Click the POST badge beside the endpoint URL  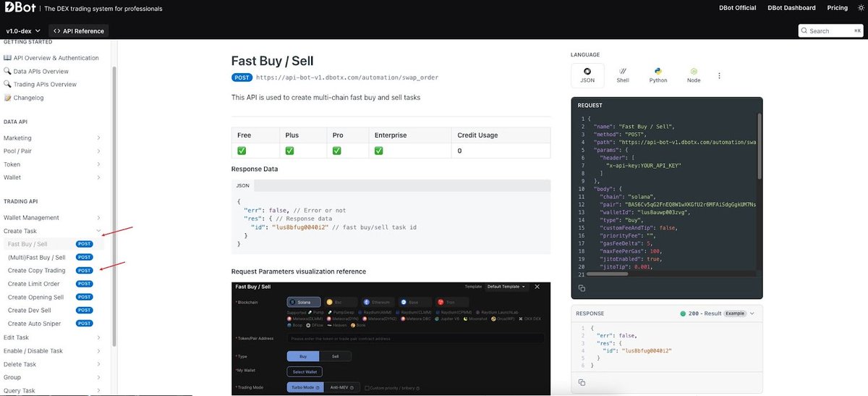tap(242, 77)
